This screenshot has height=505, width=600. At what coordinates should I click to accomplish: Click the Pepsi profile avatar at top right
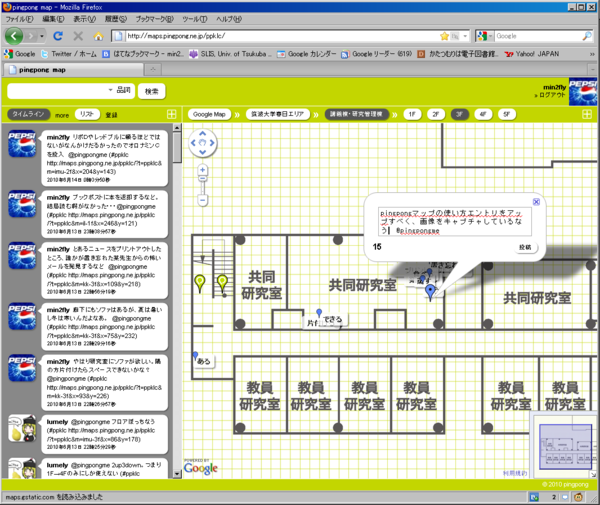(x=582, y=91)
